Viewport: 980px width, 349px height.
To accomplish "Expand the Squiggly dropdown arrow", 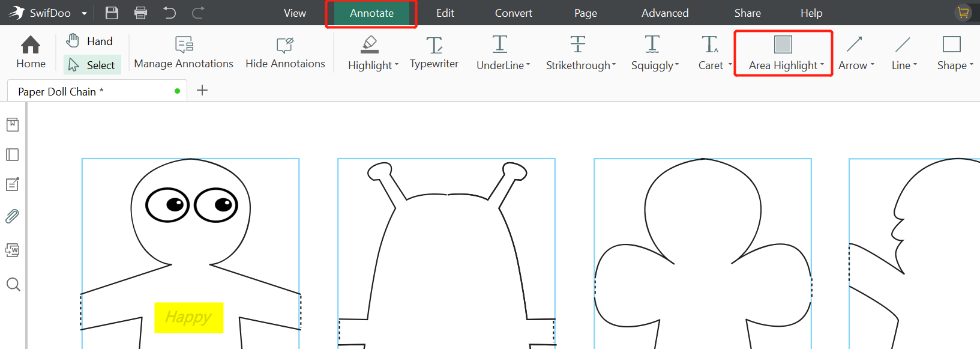I will [x=677, y=64].
